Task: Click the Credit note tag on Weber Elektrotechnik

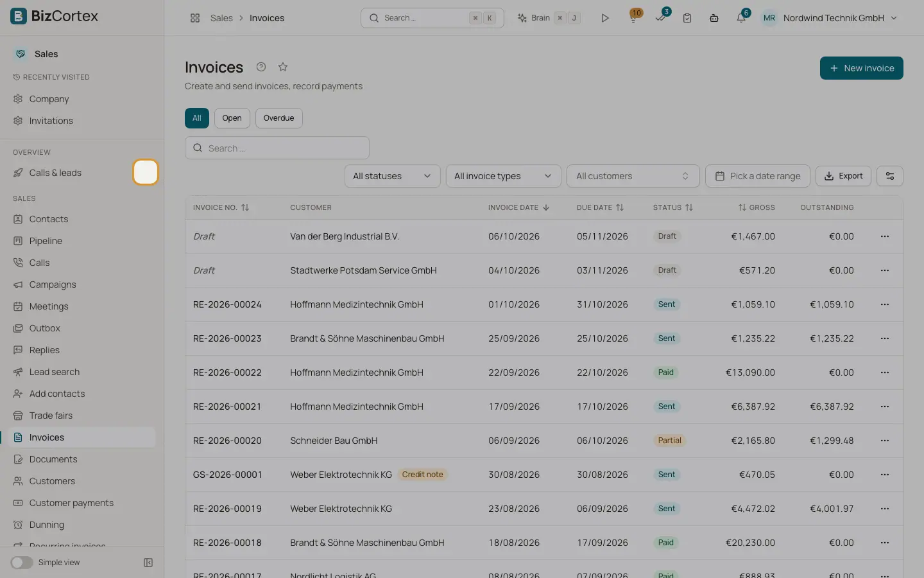Action: coord(422,475)
